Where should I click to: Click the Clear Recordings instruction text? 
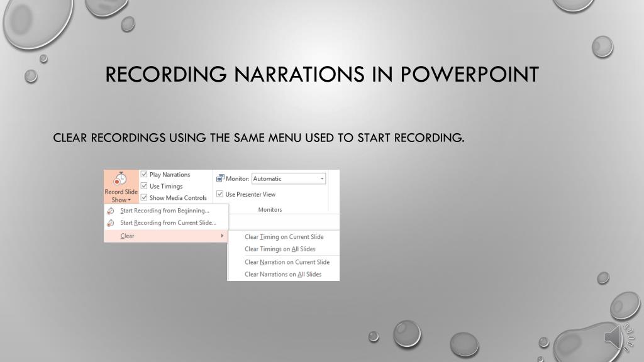(x=258, y=138)
